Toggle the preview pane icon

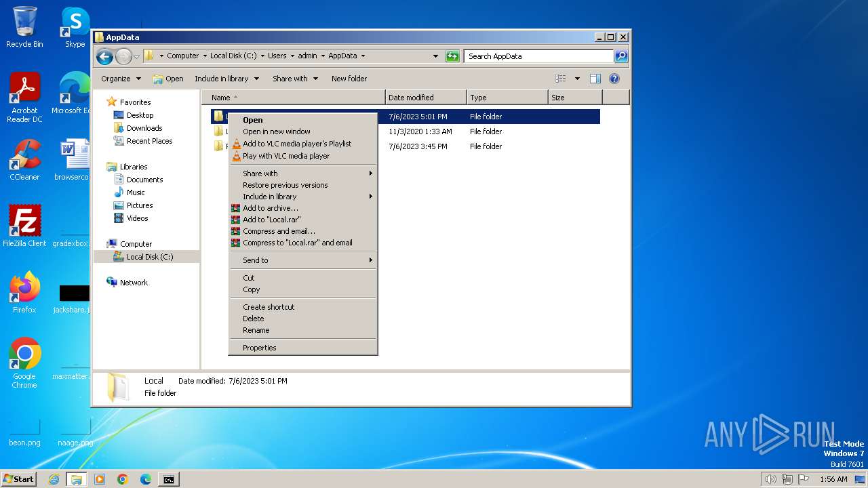click(595, 79)
